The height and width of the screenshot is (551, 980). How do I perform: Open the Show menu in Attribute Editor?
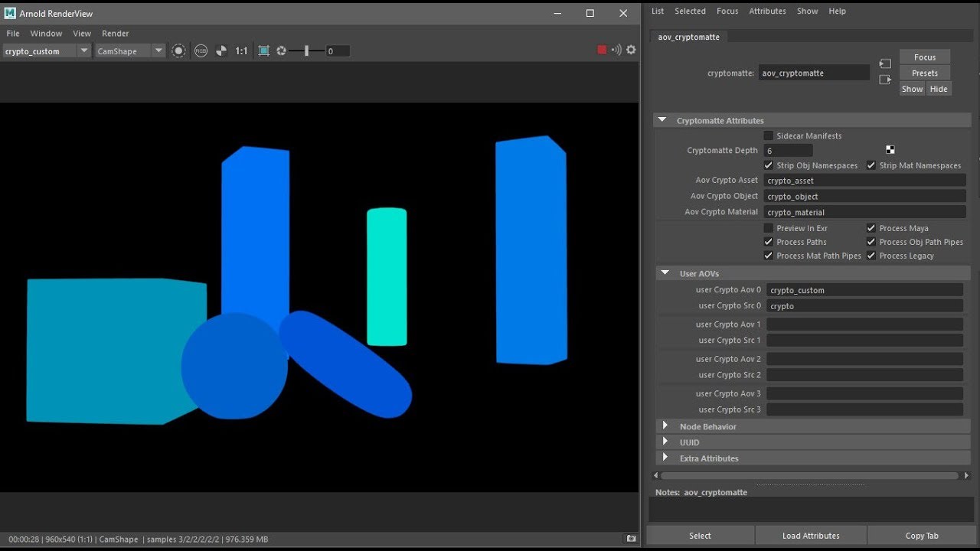point(807,11)
